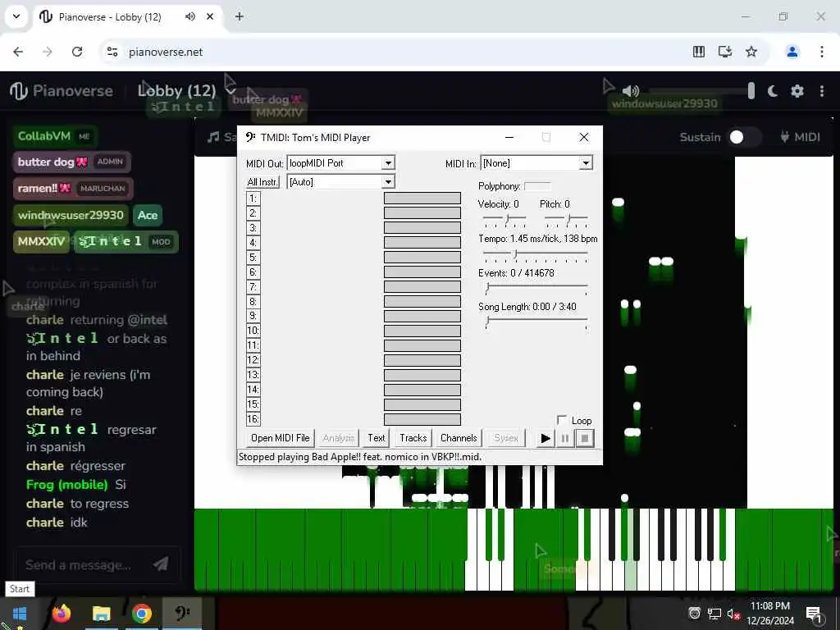Open the tab search dropdown
840x630 pixels.
click(16, 16)
